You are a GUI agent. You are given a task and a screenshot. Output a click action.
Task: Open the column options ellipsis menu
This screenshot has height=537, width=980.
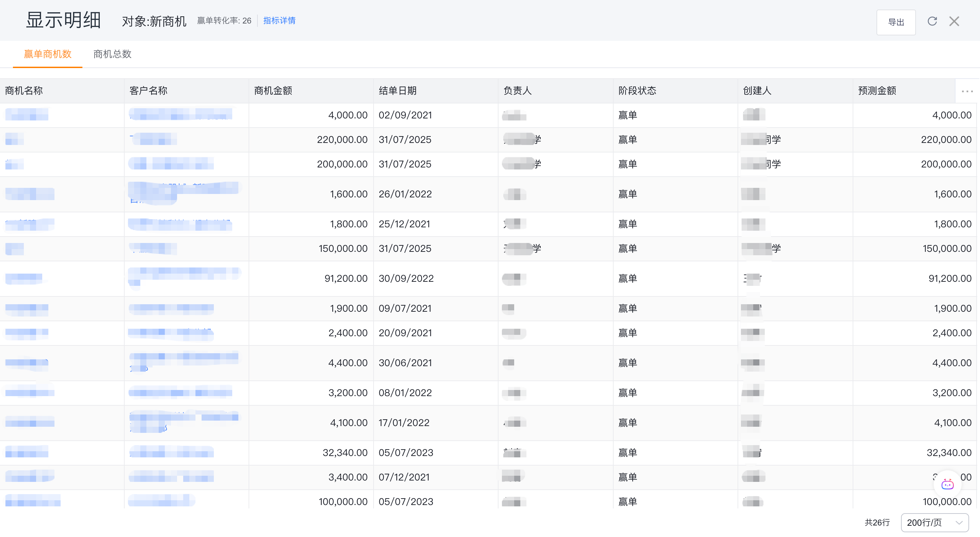point(967,91)
